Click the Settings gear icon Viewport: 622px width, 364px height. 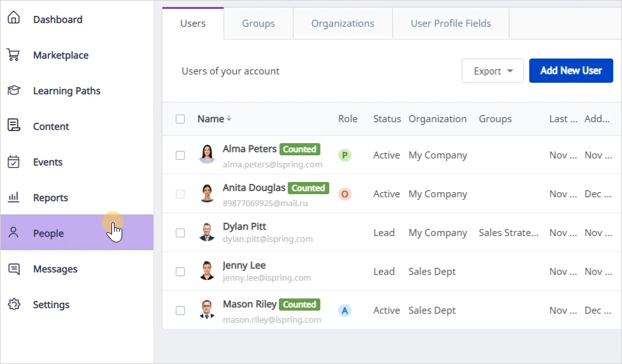pyautogui.click(x=13, y=305)
